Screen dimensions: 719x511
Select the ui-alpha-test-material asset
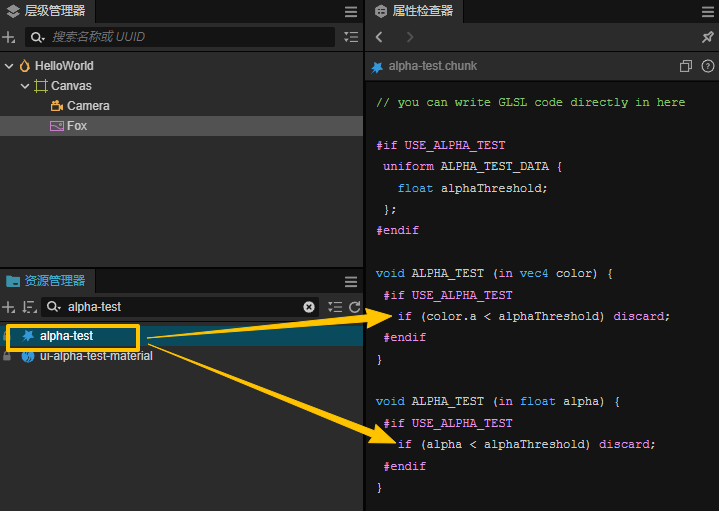point(182,356)
